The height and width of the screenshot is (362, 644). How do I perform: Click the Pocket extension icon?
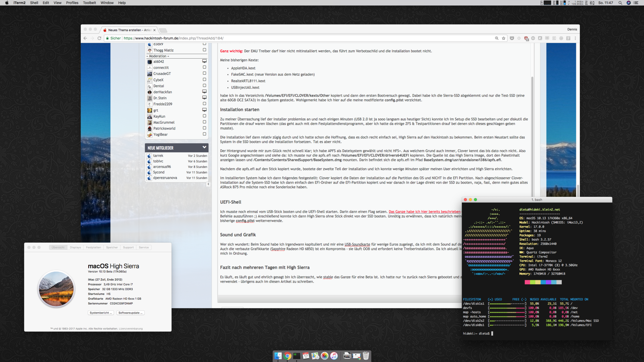pyautogui.click(x=512, y=38)
